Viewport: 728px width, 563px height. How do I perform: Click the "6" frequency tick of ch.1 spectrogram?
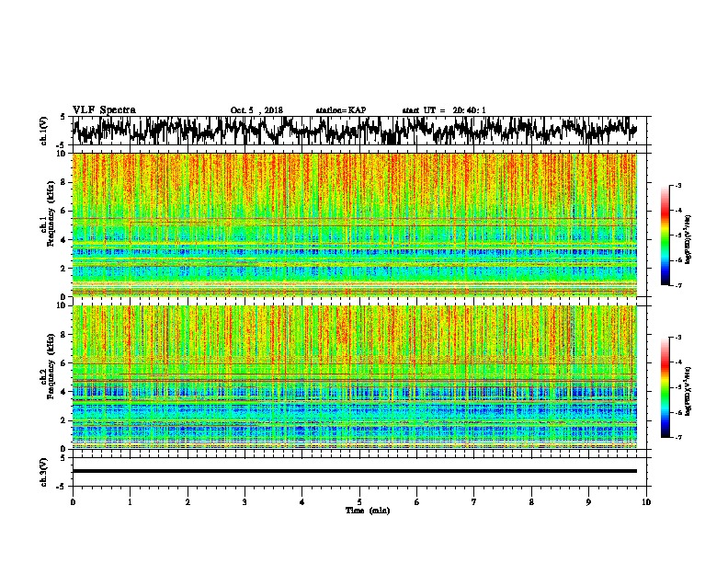click(x=63, y=211)
